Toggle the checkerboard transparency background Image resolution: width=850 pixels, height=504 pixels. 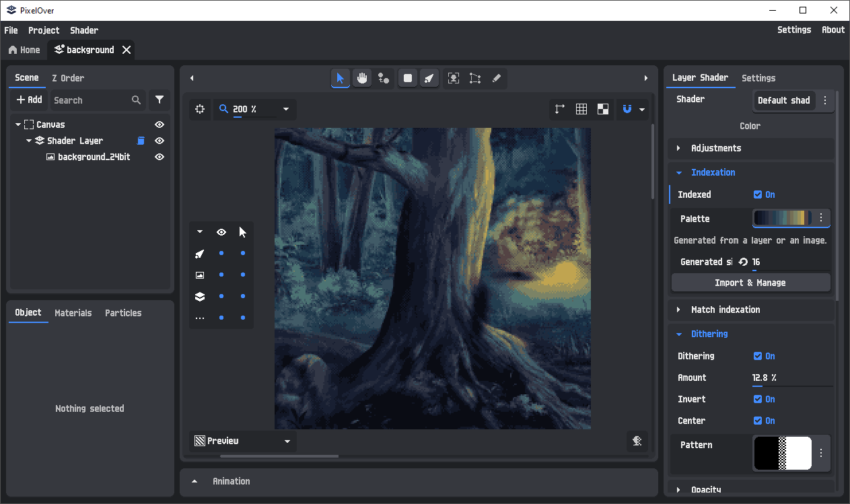[603, 109]
